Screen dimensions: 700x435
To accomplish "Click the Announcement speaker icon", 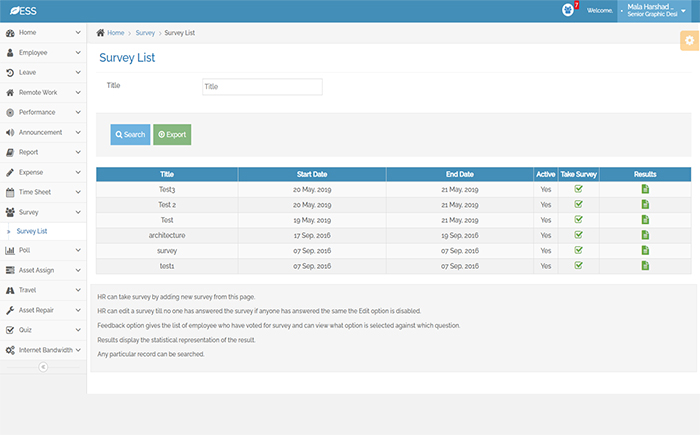I will pos(10,133).
